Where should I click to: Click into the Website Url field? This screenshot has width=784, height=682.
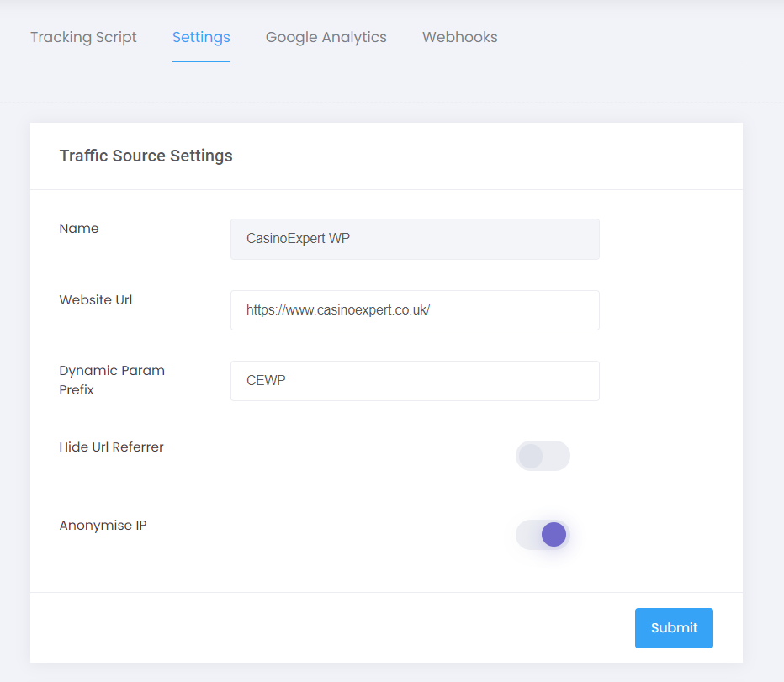pyautogui.click(x=415, y=310)
